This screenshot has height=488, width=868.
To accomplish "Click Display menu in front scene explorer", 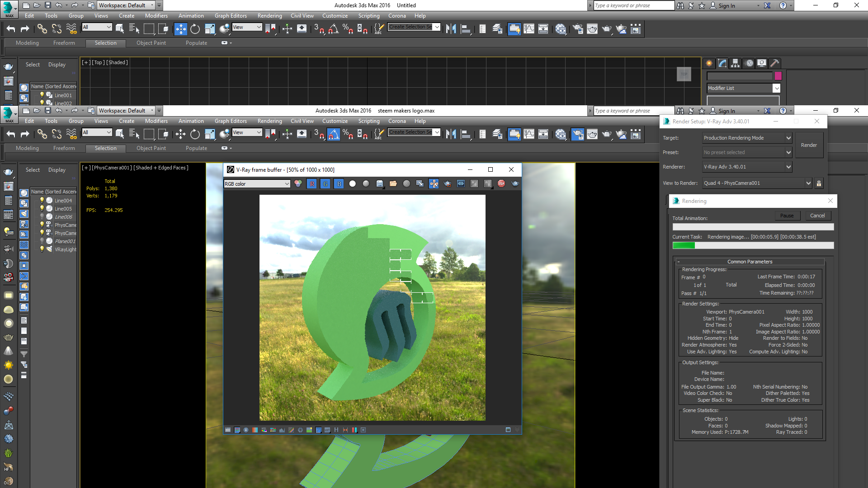I will [57, 170].
